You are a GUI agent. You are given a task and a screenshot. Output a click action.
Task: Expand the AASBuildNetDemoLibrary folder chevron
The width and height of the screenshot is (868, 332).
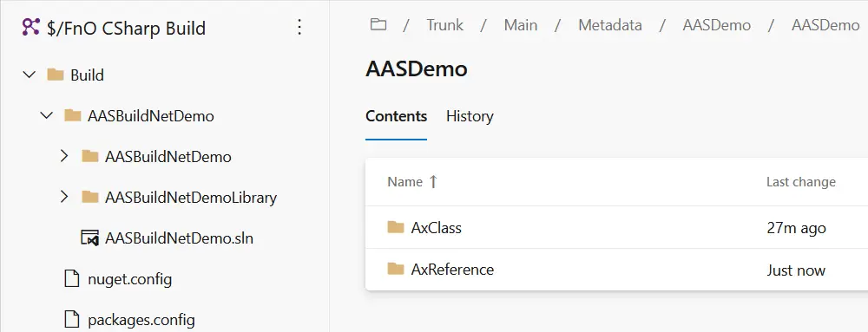pyautogui.click(x=64, y=197)
